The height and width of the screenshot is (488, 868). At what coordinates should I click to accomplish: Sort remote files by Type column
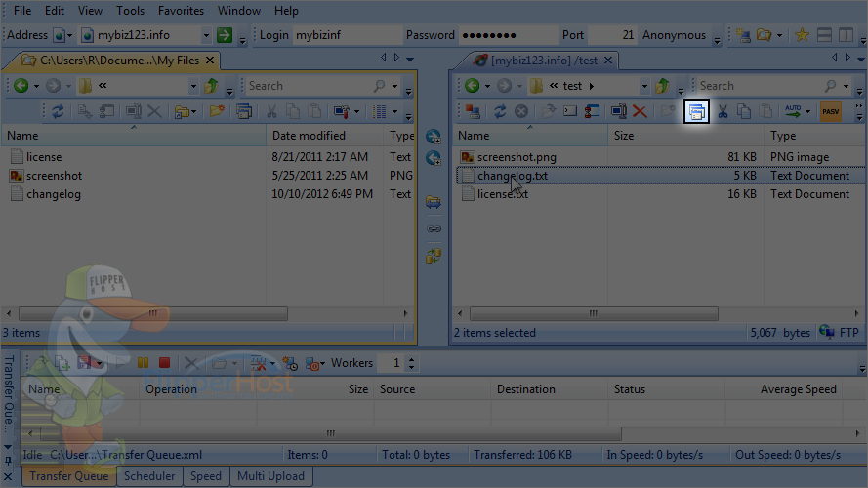(815, 136)
